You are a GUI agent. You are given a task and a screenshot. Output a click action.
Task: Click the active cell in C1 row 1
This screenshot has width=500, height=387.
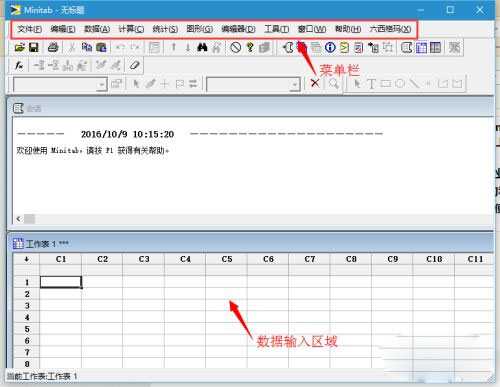pos(61,282)
